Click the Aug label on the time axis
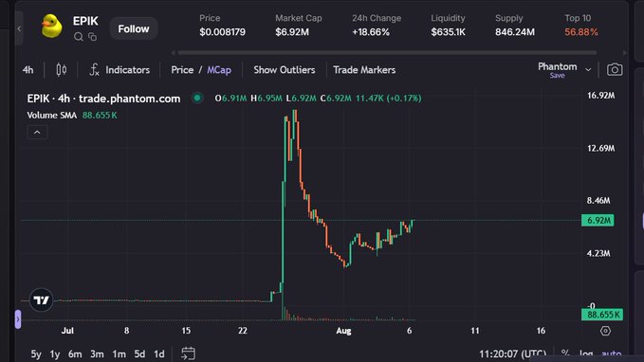 pyautogui.click(x=343, y=331)
